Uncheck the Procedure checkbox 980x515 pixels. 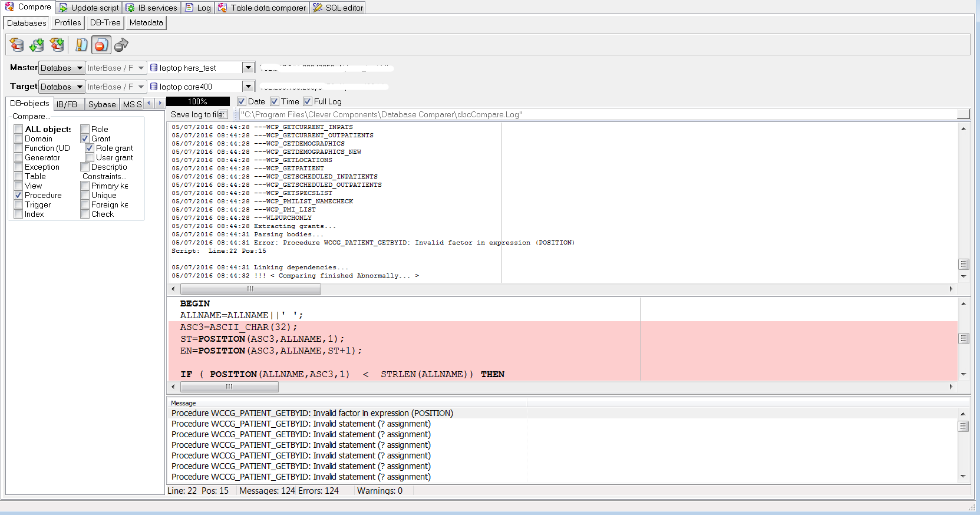[18, 195]
